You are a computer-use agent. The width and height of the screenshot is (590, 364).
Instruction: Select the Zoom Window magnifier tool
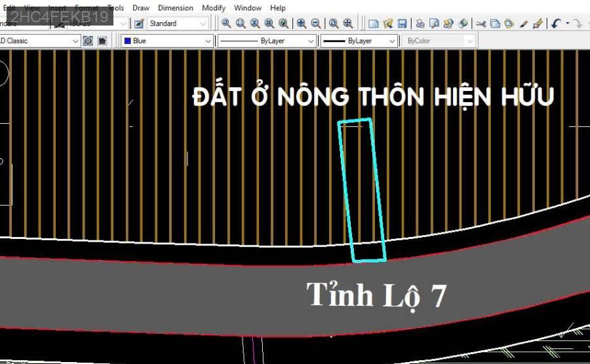pos(226,24)
